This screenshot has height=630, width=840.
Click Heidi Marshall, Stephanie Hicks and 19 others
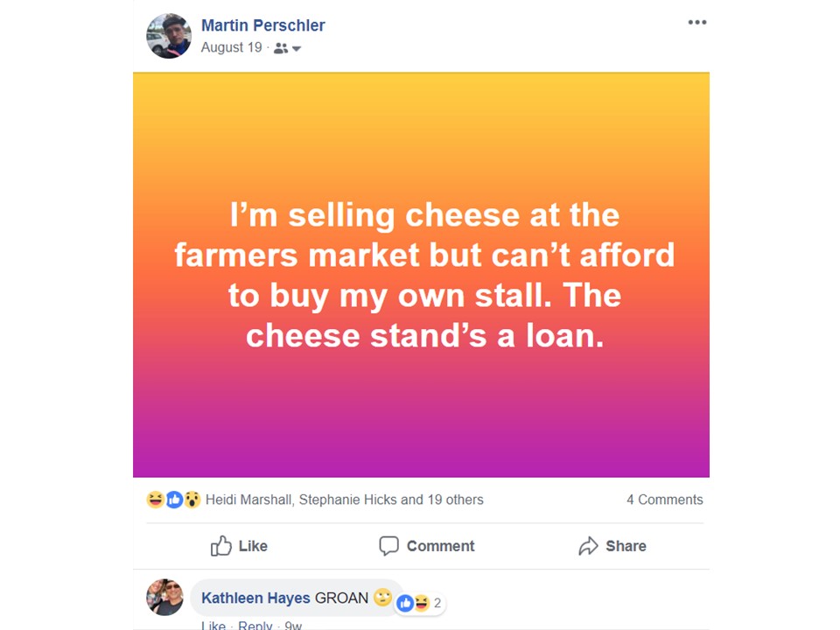(x=344, y=499)
